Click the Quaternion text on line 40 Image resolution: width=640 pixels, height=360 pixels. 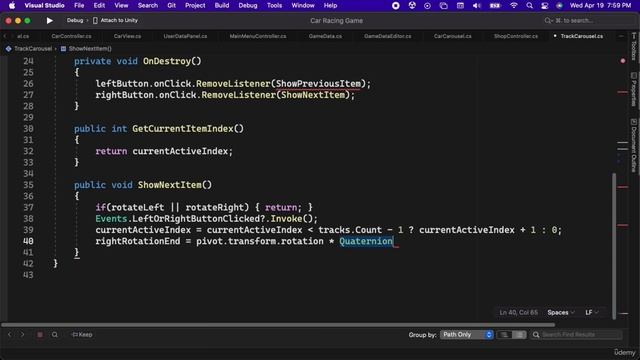pyautogui.click(x=366, y=241)
